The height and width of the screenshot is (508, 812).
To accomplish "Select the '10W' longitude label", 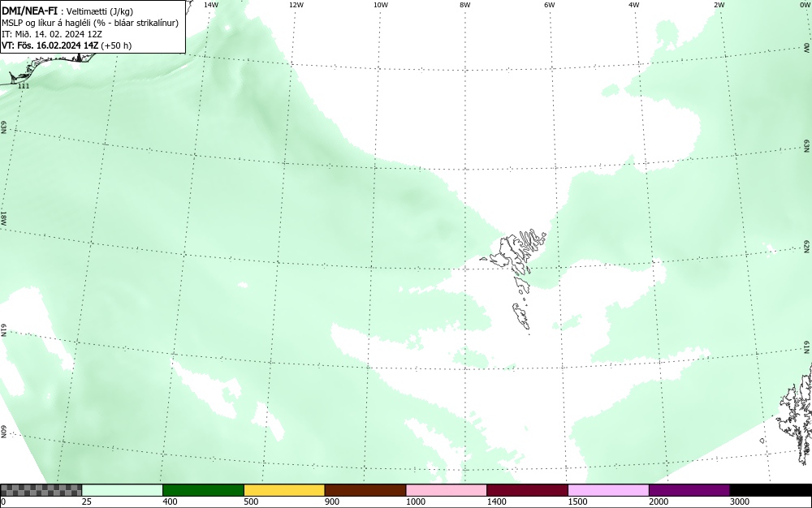I will click(x=381, y=5).
